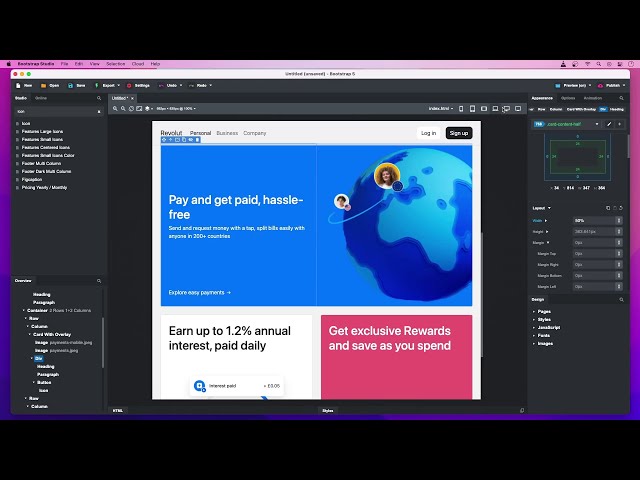Click the move handle on selected Div toolbar

coord(164,140)
